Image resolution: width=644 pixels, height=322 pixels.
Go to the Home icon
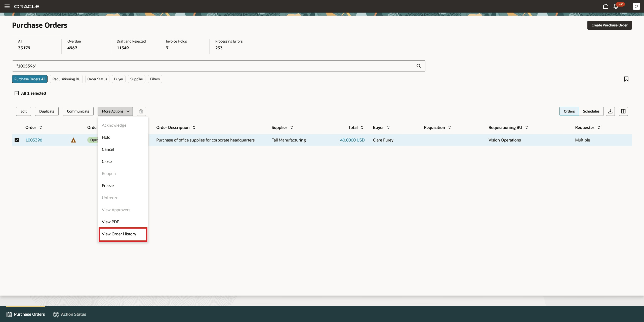[x=606, y=6]
